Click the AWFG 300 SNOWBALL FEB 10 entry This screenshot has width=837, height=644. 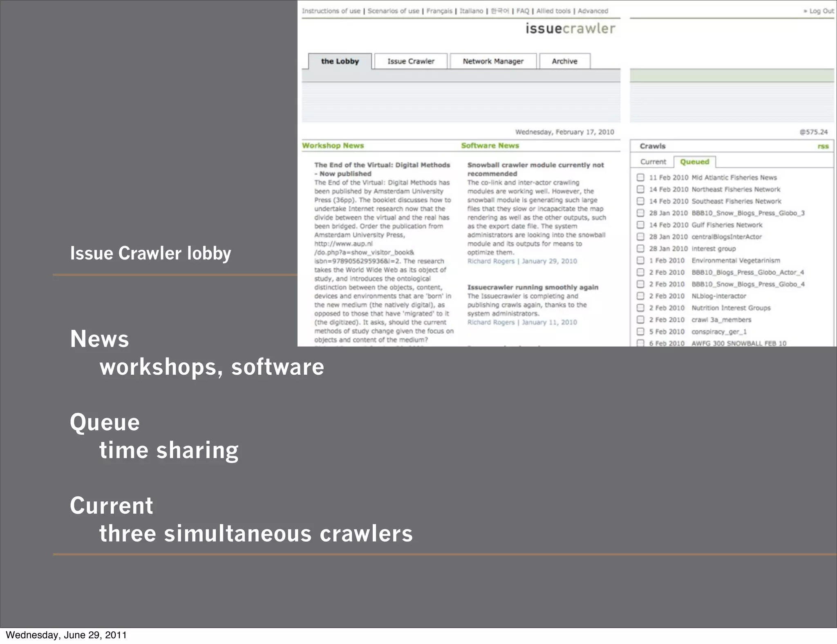[739, 343]
